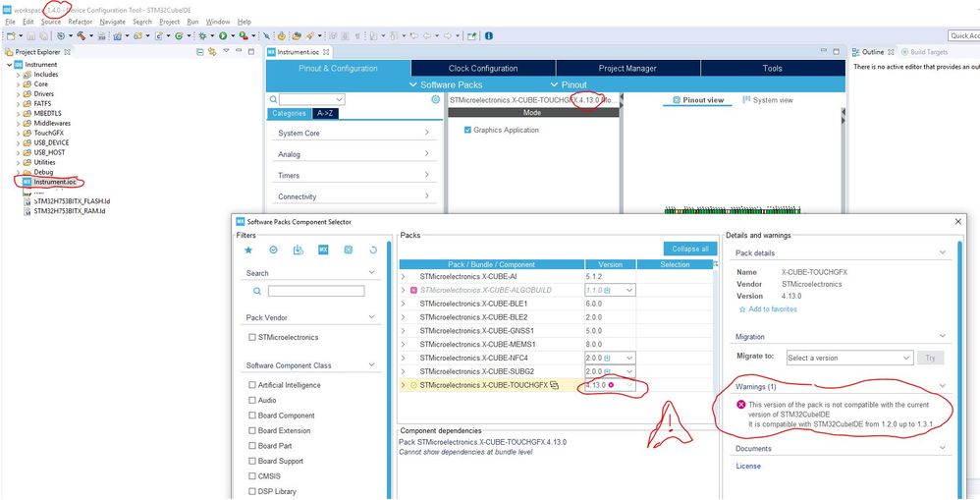Screen dimensions: 980x500
Task: Check the Board Support checkbox
Action: pos(252,462)
